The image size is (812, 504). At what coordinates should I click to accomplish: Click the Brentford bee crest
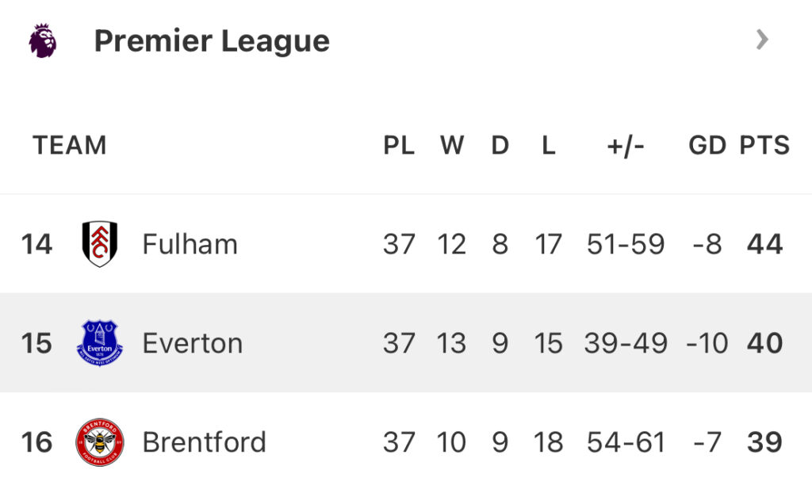coord(100,442)
